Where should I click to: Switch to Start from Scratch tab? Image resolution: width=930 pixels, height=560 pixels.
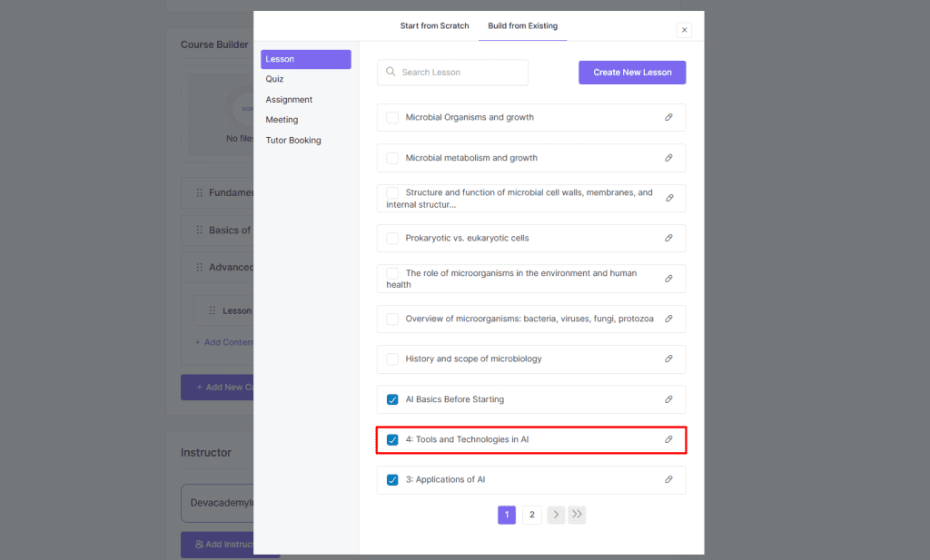click(434, 25)
